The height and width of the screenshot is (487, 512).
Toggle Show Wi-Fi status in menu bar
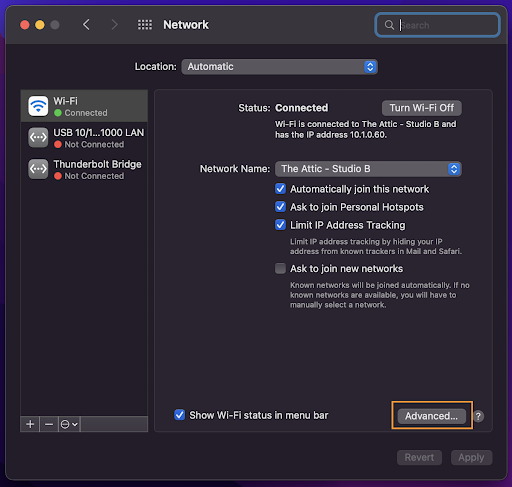(x=180, y=415)
